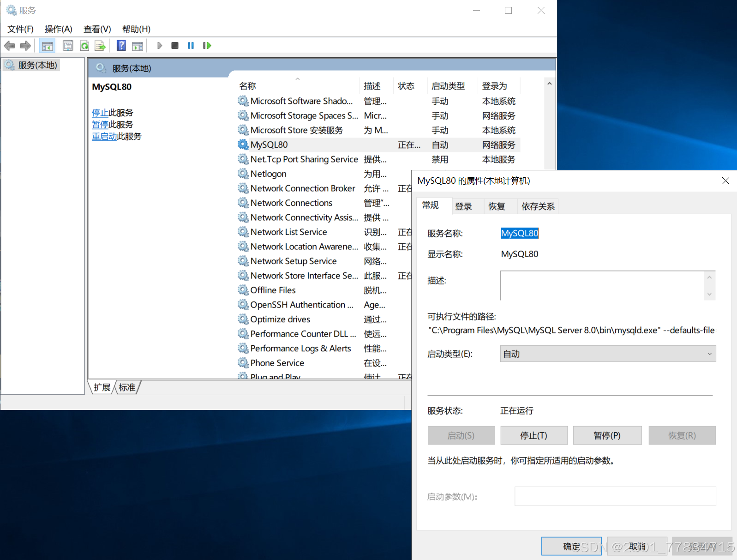The image size is (737, 560).
Task: Click the Refresh toolbar icon
Action: pyautogui.click(x=84, y=46)
